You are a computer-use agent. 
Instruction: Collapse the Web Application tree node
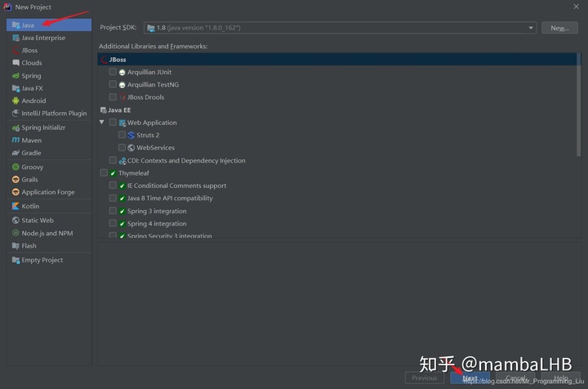pos(101,123)
